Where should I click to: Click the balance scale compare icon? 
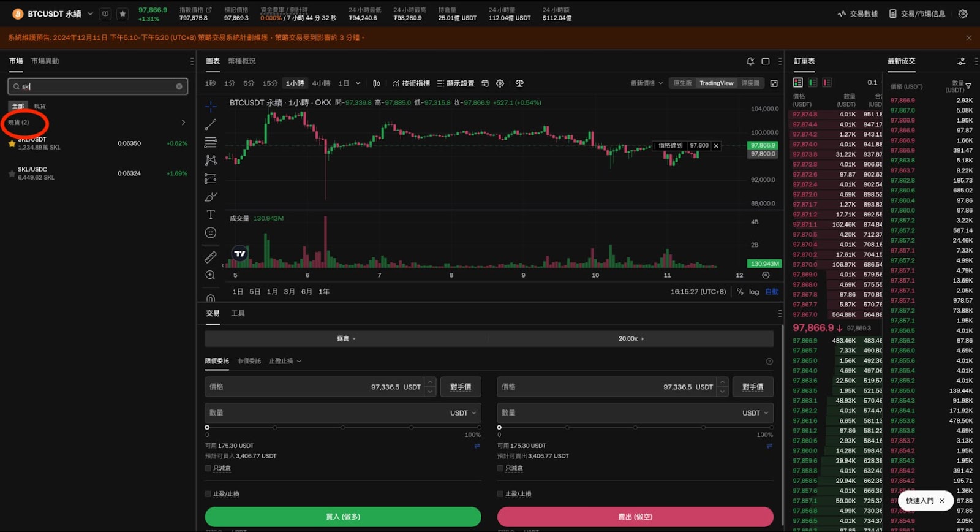(519, 83)
